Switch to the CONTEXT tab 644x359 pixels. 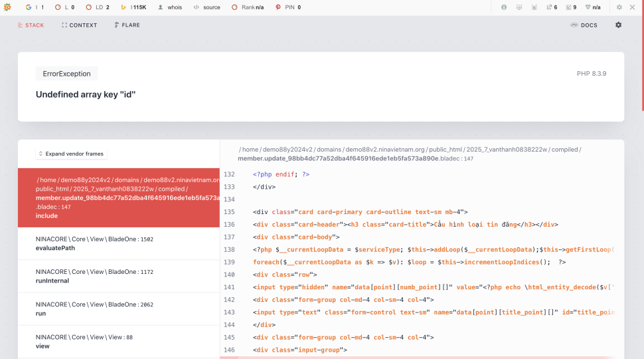click(x=79, y=25)
